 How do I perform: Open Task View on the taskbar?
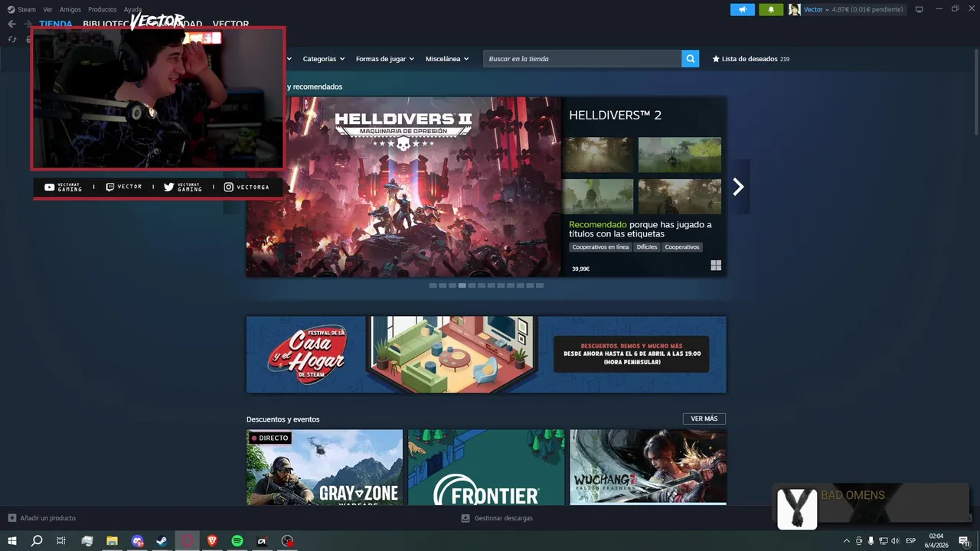[61, 541]
